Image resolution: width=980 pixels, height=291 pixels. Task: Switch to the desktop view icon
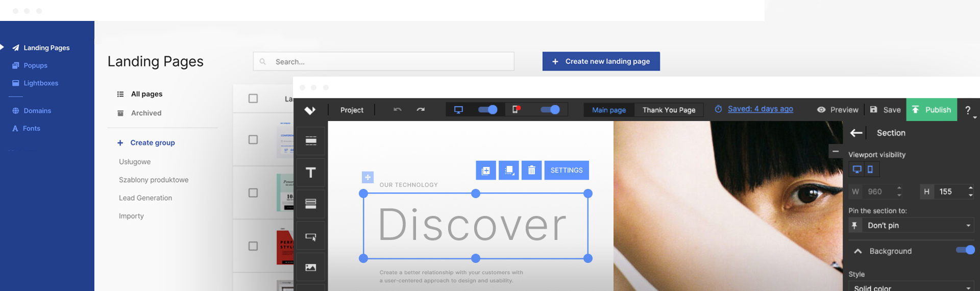(458, 110)
